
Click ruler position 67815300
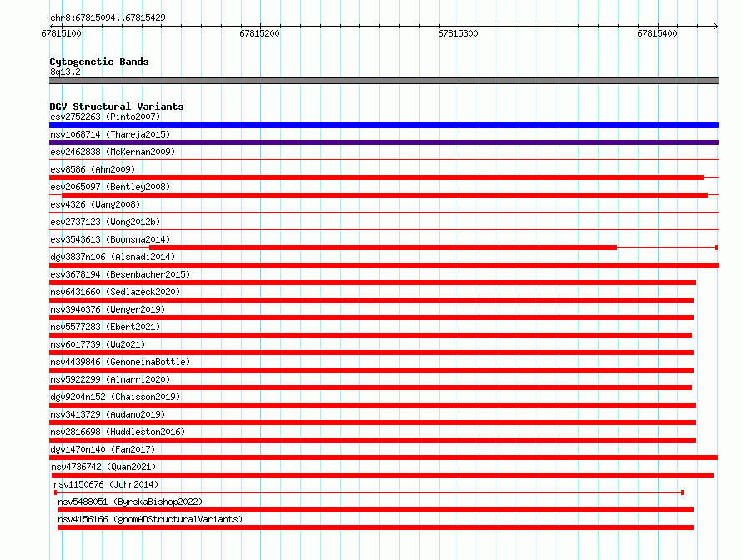click(x=458, y=33)
